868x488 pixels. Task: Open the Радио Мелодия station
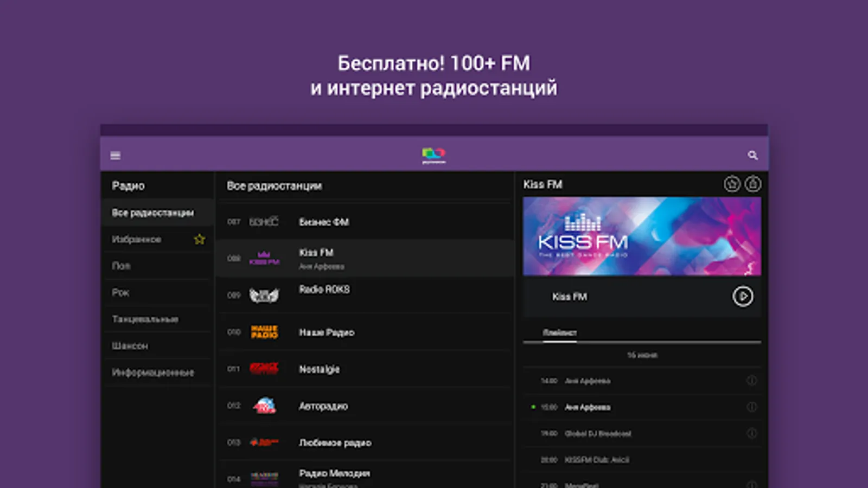click(365, 475)
